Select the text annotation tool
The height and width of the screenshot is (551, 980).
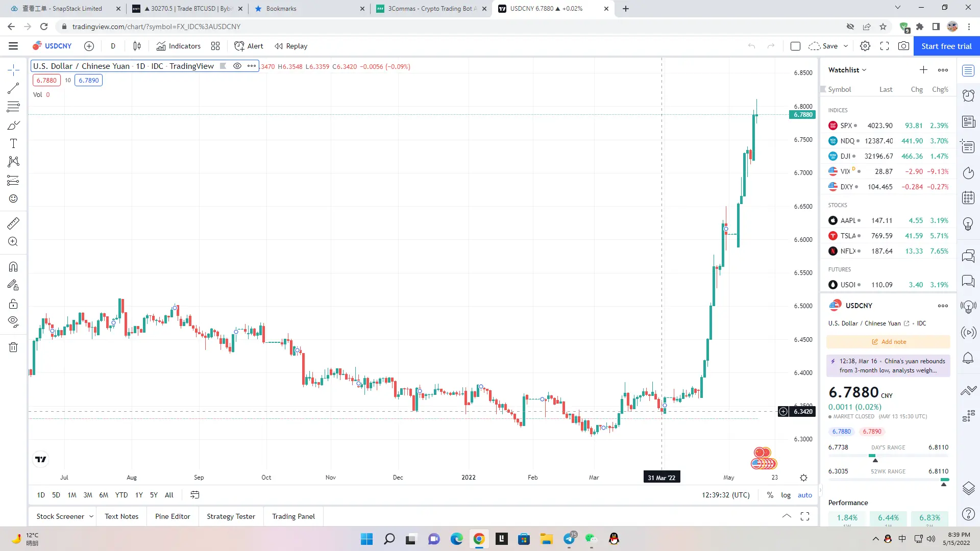[x=13, y=143]
